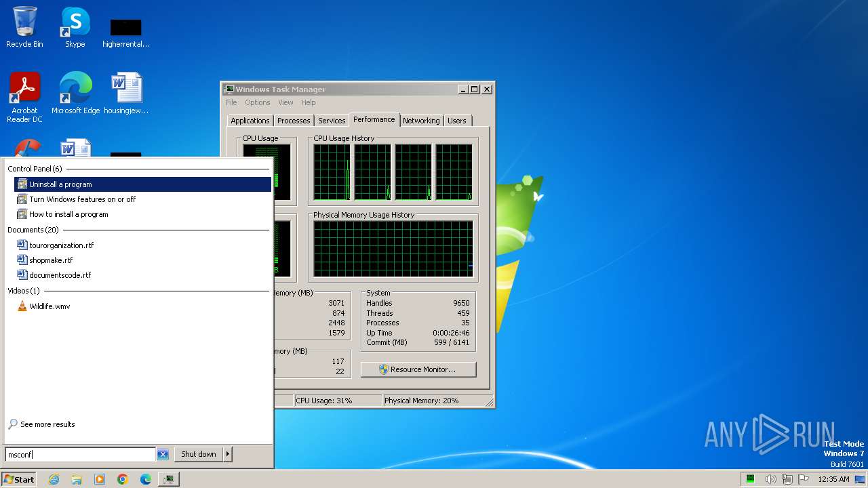Click the CPU Usage meter gauge
Screen dimensions: 868x488
coord(267,172)
